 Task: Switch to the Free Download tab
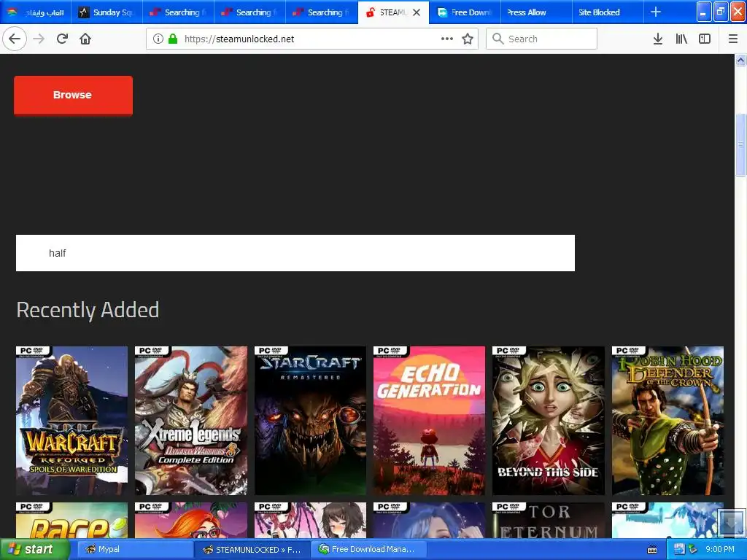pos(465,12)
